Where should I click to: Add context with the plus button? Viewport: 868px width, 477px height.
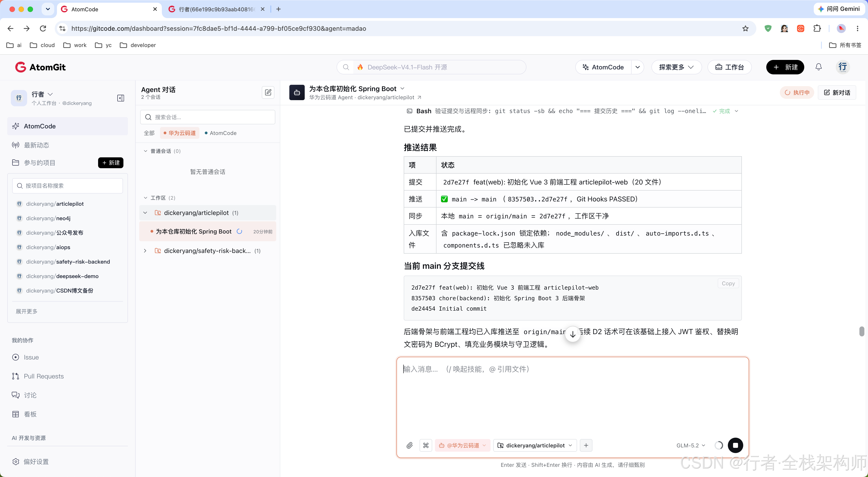pos(586,445)
